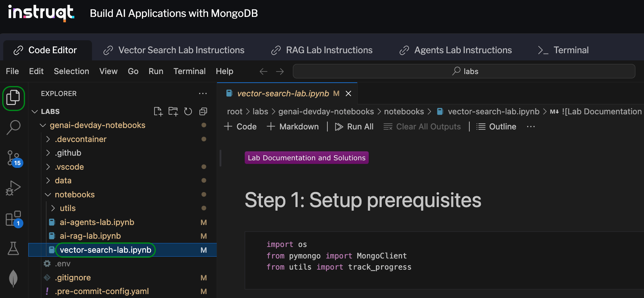Switch to RAG Lab Instructions tab
Image resolution: width=644 pixels, height=298 pixels.
322,50
